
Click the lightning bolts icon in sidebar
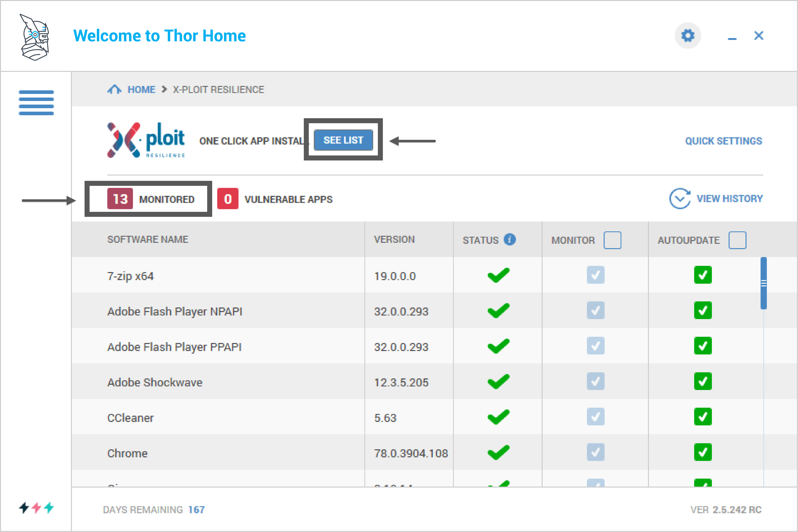coord(36,508)
